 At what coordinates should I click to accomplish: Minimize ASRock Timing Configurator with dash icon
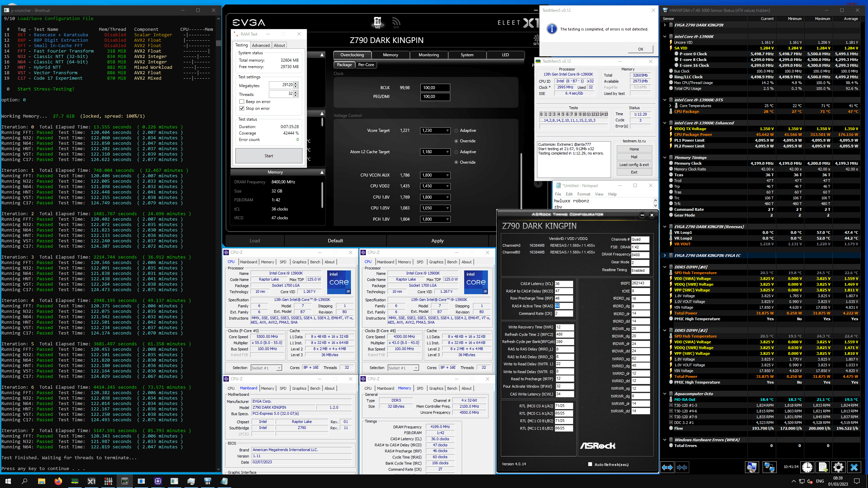tap(642, 215)
